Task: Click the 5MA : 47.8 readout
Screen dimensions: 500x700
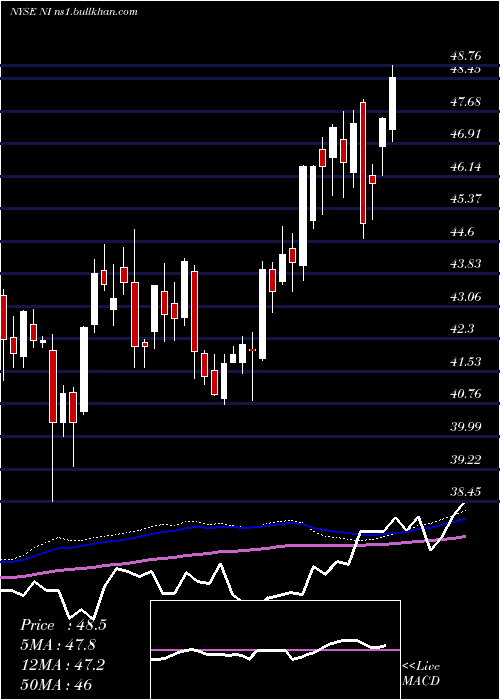Action: (58, 645)
